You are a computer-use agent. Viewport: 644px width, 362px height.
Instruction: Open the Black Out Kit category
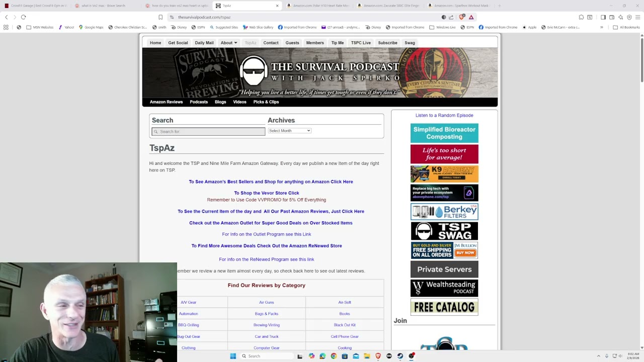click(x=345, y=325)
